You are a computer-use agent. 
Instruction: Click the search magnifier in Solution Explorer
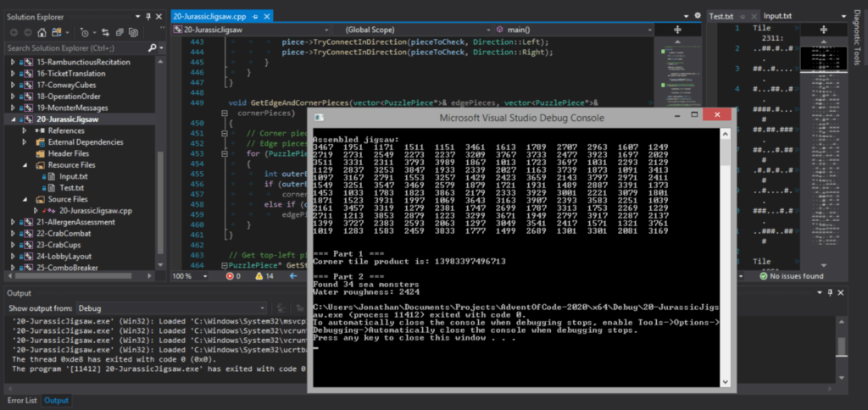tap(153, 48)
